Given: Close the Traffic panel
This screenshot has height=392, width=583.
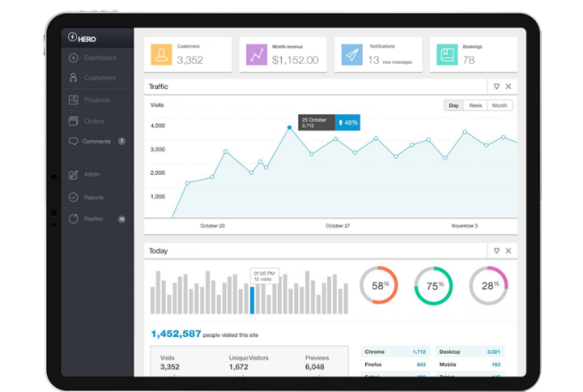Looking at the screenshot, I should pyautogui.click(x=509, y=87).
